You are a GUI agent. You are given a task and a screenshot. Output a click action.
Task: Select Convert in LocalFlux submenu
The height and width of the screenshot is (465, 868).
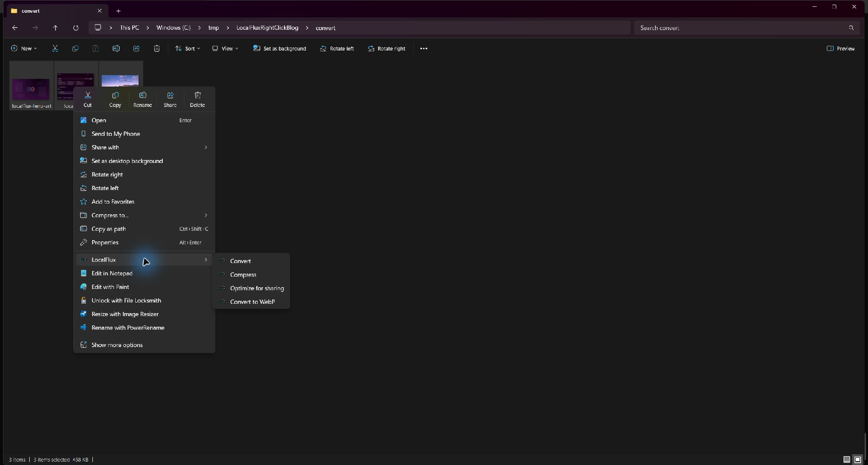[251, 261]
